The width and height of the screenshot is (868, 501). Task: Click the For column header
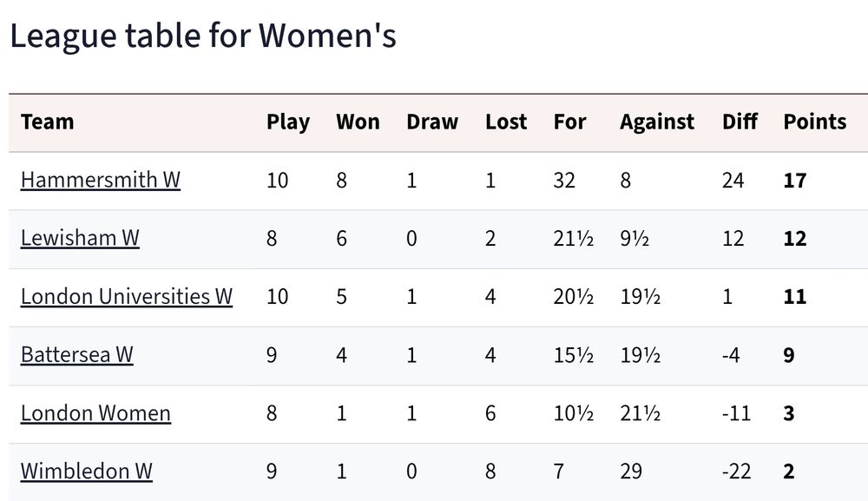click(x=569, y=122)
